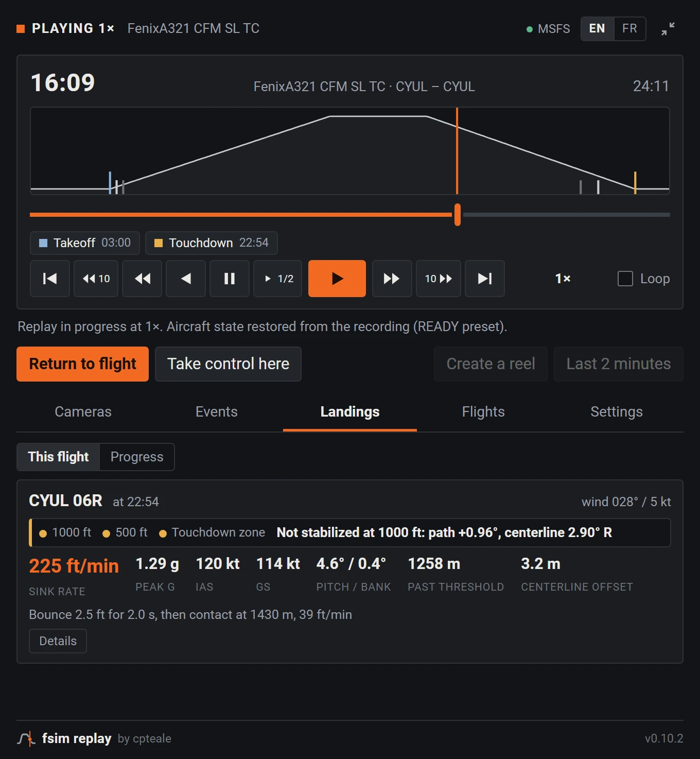Skip forward 10 seconds button
This screenshot has width=700, height=759.
coord(439,279)
